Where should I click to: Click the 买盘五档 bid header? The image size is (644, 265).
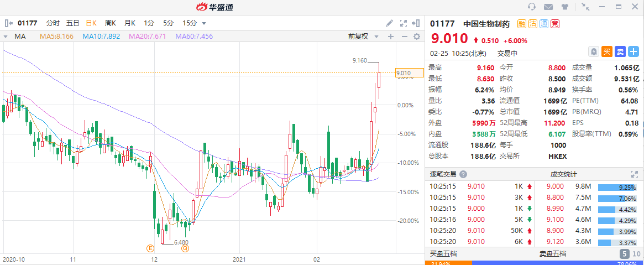[443, 253]
